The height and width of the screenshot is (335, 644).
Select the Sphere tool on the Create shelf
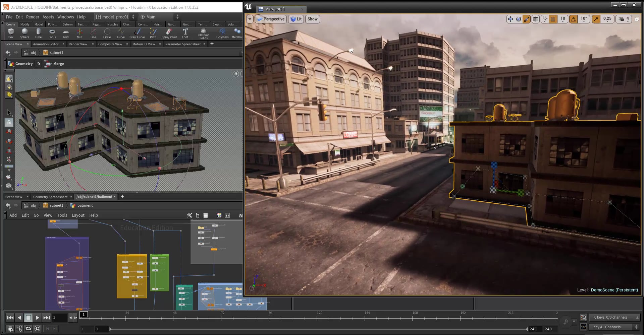(24, 33)
